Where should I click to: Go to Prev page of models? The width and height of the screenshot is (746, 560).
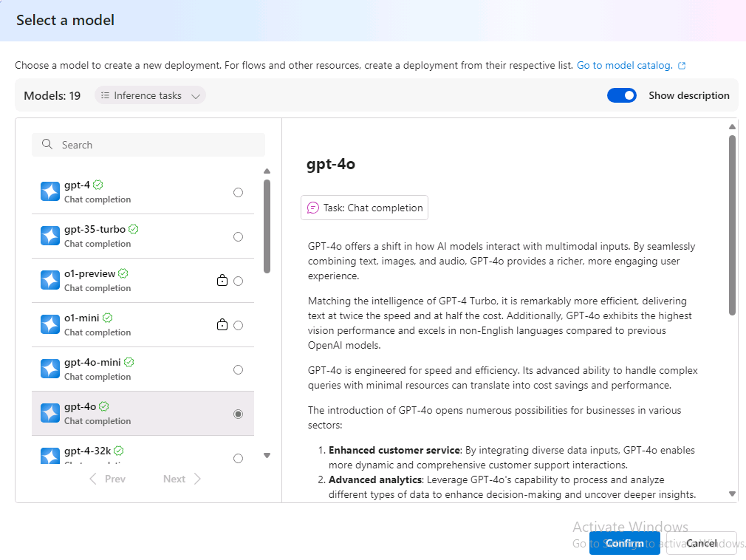coord(108,479)
